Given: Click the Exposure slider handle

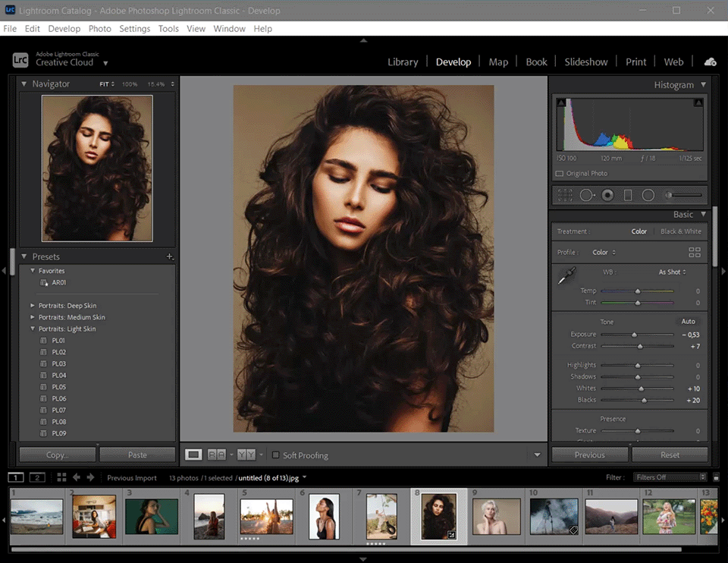Looking at the screenshot, I should 634,335.
